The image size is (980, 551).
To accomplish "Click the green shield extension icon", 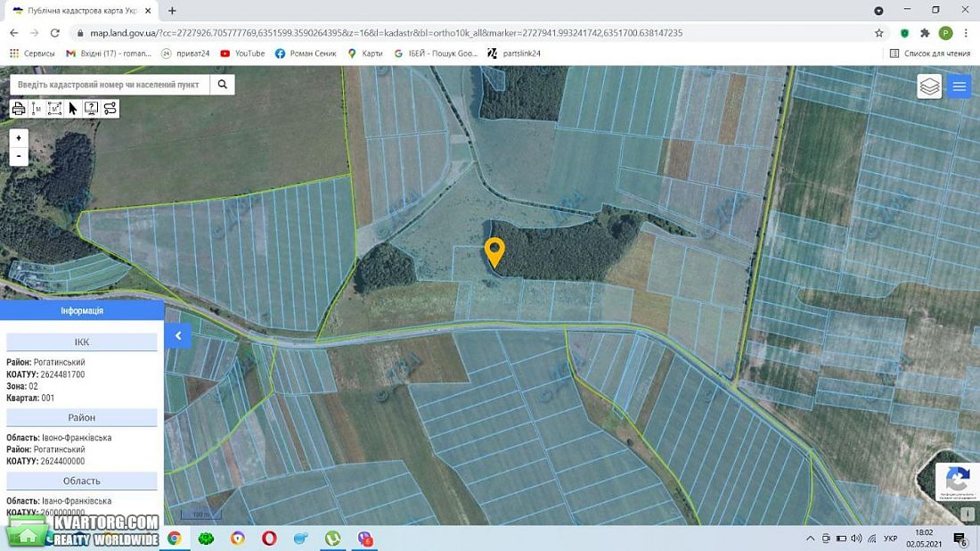I will (x=904, y=32).
